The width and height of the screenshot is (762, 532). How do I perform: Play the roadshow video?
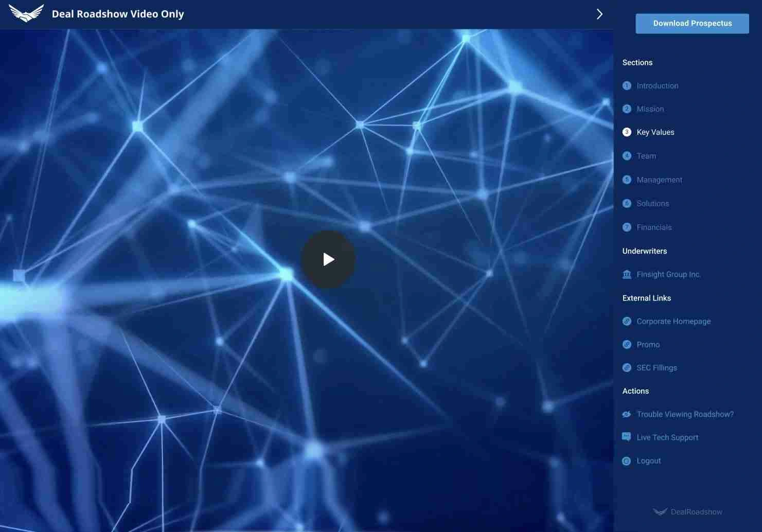tap(328, 259)
